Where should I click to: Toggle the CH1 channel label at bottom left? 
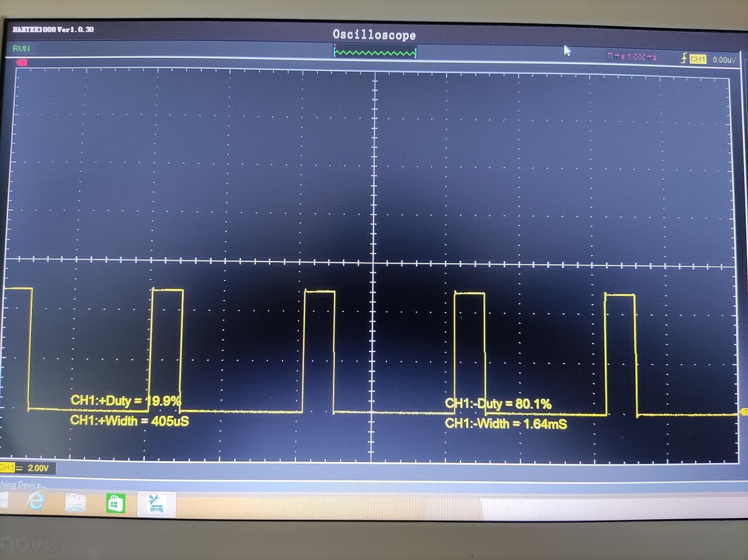[x=6, y=467]
